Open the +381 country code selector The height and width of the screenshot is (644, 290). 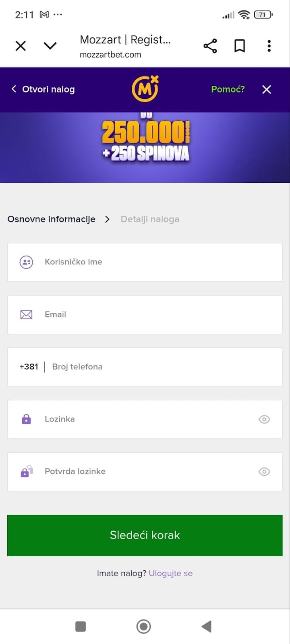click(x=29, y=367)
